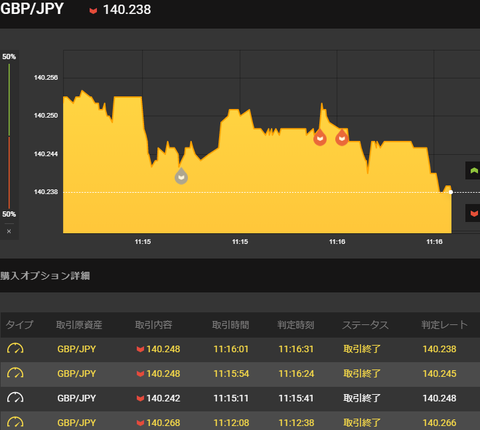Click the 140.244 y-axis price label
This screenshot has width=480, height=430.
(46, 154)
